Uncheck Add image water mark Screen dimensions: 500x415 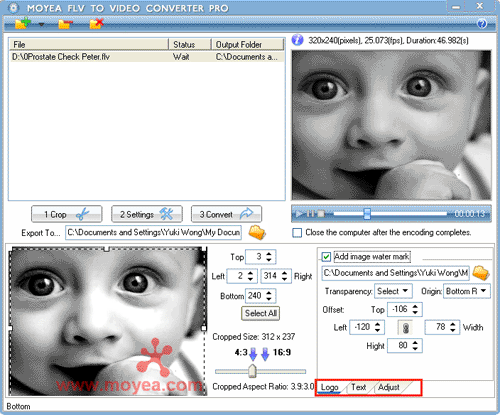(326, 257)
